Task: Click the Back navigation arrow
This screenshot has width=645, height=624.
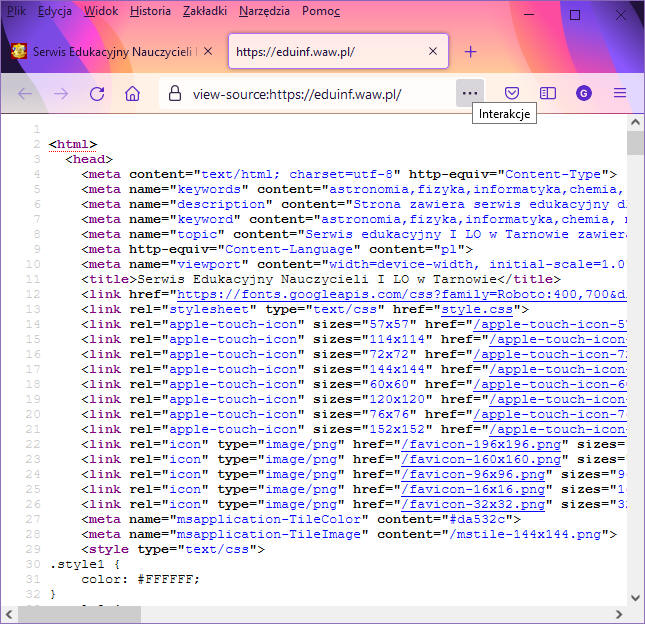Action: click(25, 93)
